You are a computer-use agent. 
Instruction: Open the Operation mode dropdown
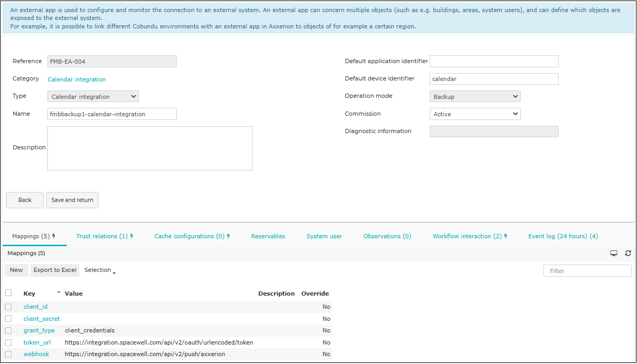pos(475,96)
